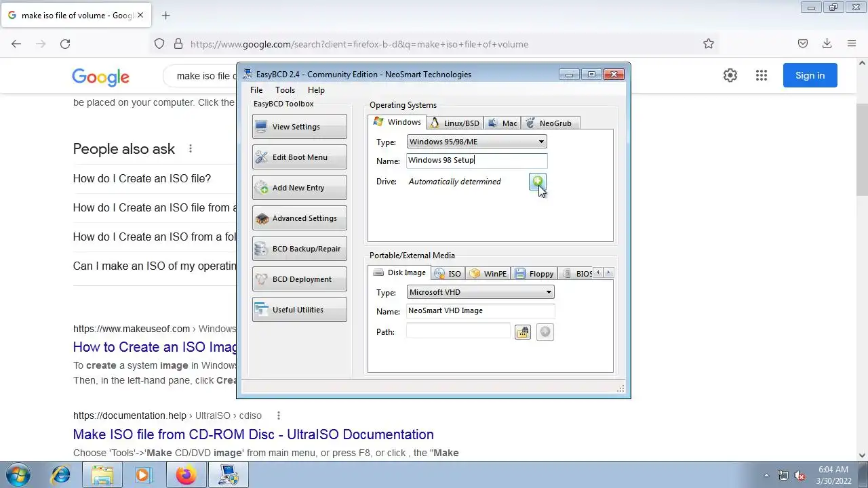This screenshot has height=488, width=868.
Task: Click the Google Sign in button
Action: click(810, 75)
